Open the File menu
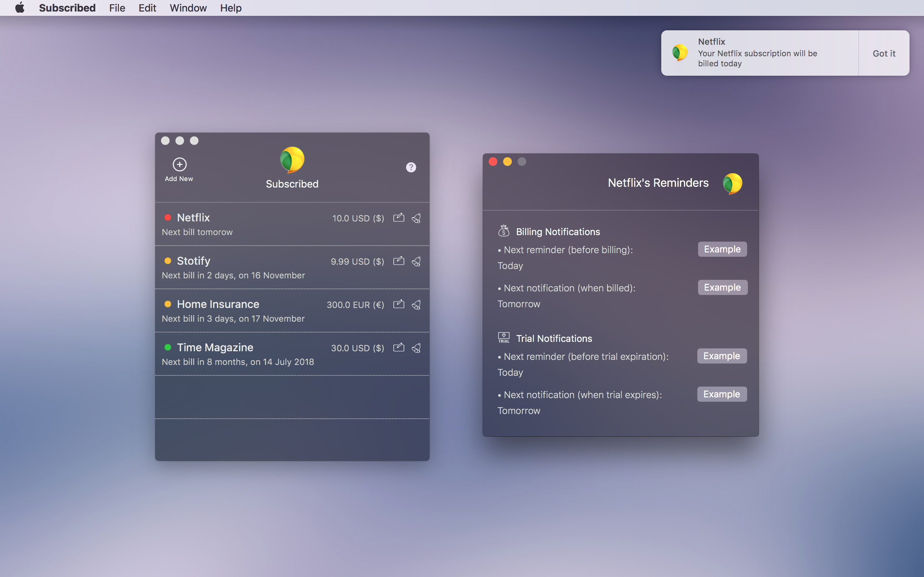The height and width of the screenshot is (577, 924). tap(117, 8)
